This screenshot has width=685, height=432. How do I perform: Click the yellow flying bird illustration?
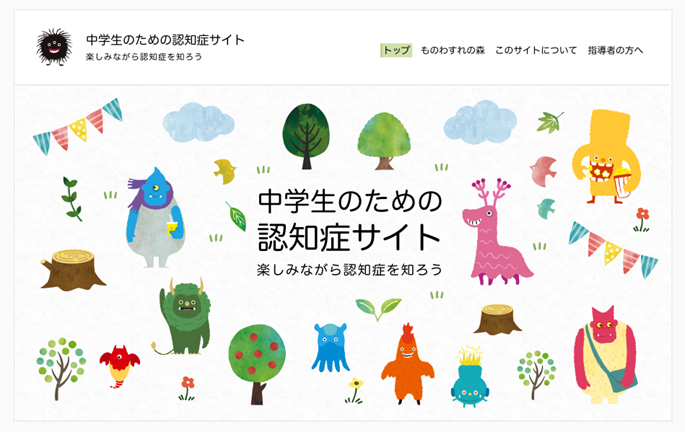point(225,171)
